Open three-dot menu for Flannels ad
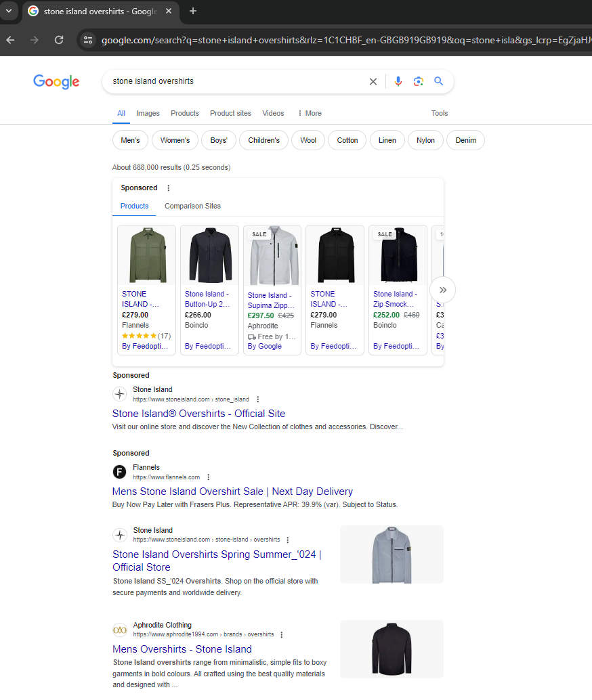 [208, 477]
